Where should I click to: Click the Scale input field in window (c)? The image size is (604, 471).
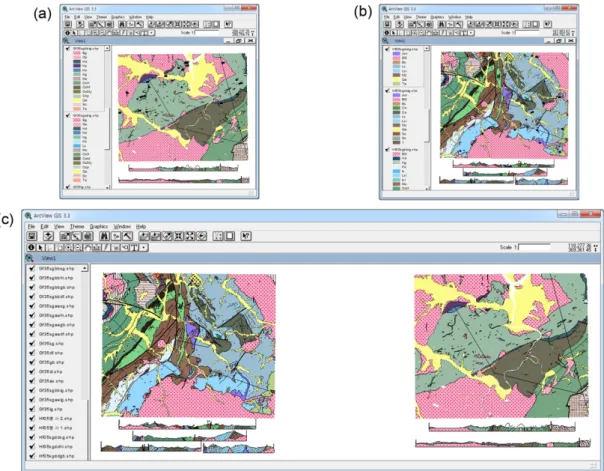tap(534, 247)
